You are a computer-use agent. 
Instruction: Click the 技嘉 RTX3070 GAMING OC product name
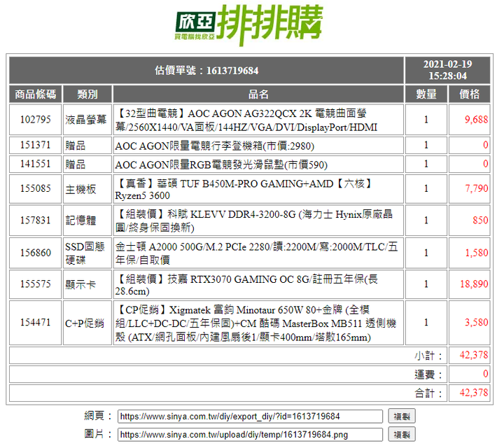tap(246, 284)
